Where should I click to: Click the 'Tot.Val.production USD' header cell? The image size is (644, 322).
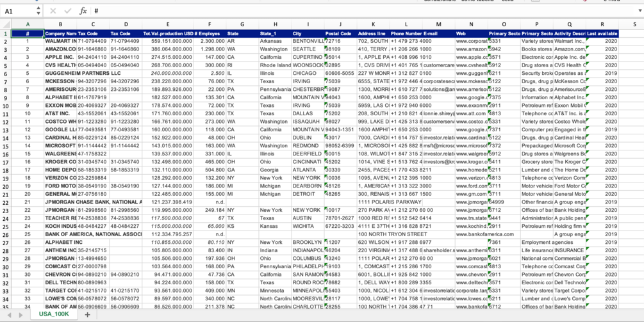point(168,33)
